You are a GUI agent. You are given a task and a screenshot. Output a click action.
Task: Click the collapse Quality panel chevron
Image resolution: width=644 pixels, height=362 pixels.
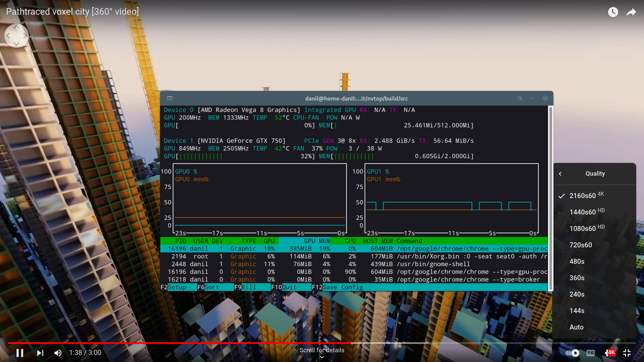point(561,173)
